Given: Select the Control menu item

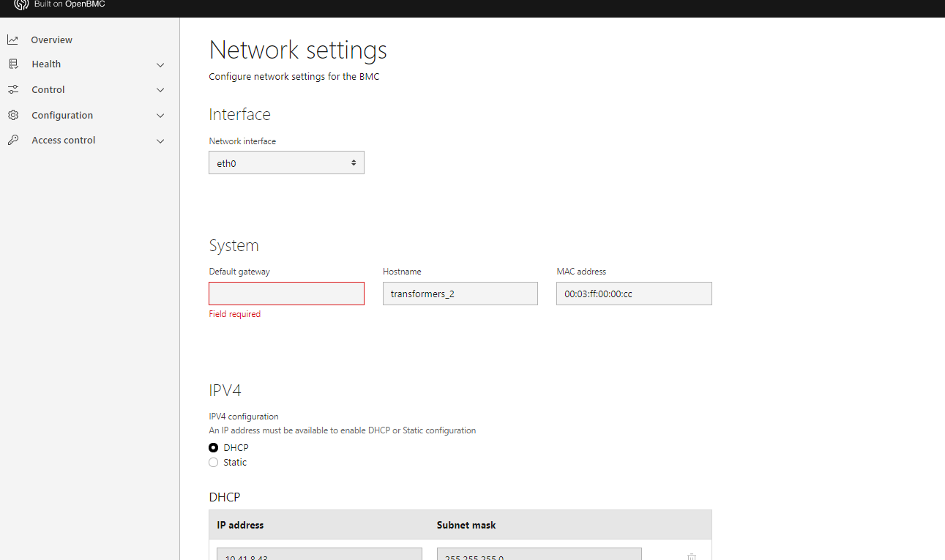Looking at the screenshot, I should (48, 89).
